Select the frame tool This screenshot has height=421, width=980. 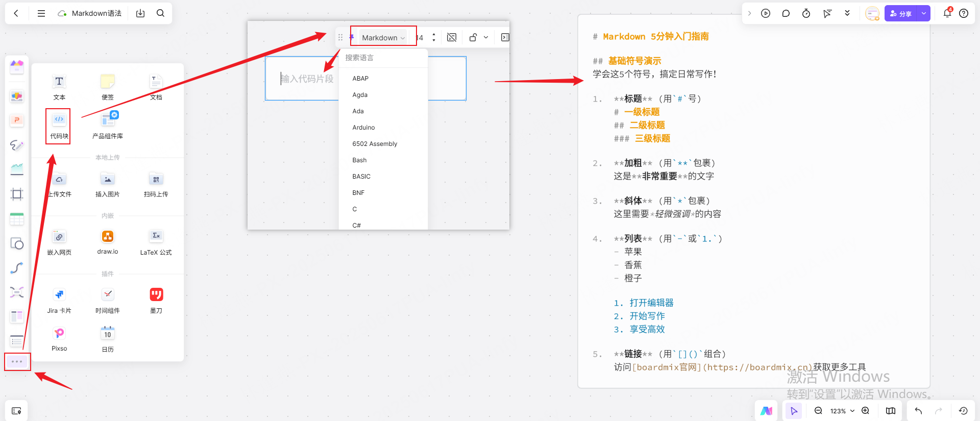tap(17, 194)
